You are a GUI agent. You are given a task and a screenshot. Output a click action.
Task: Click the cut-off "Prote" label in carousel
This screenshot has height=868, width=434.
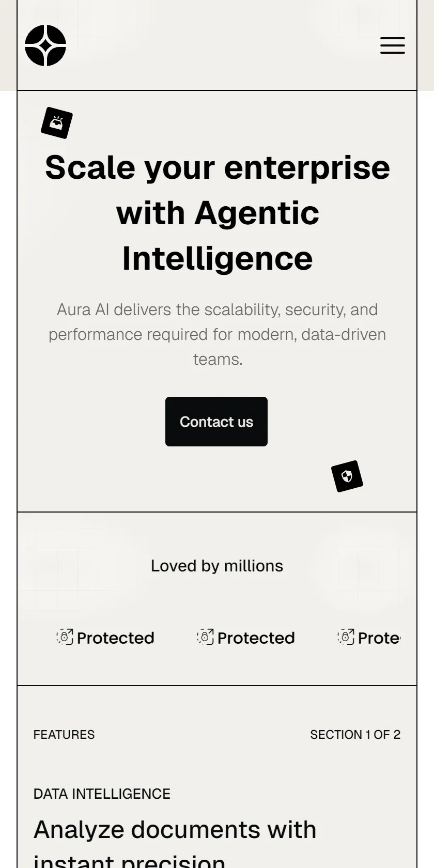379,638
